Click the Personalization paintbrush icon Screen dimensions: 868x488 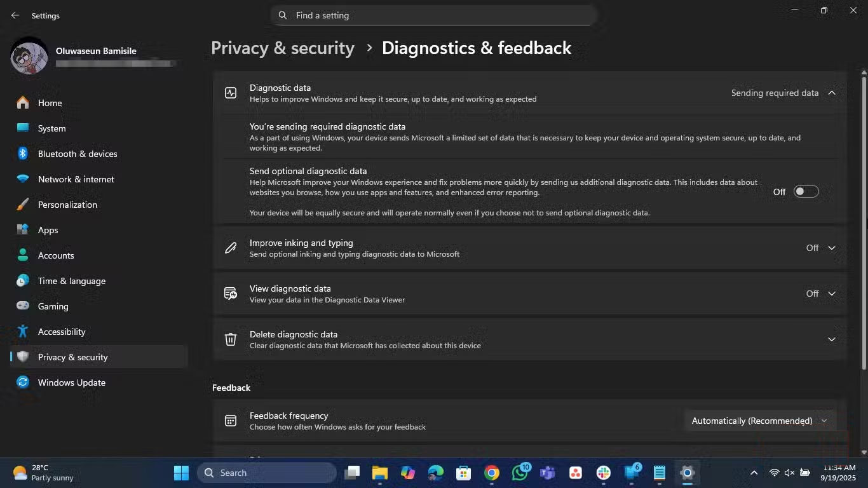23,205
